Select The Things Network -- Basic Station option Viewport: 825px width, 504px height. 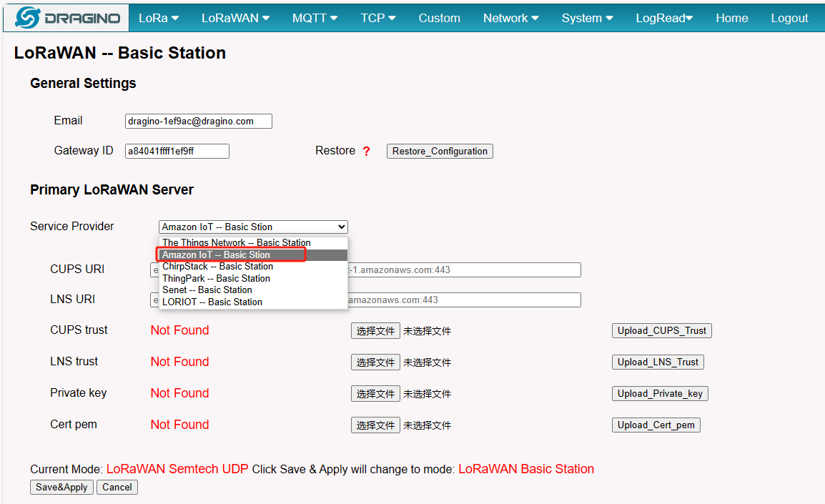253,242
